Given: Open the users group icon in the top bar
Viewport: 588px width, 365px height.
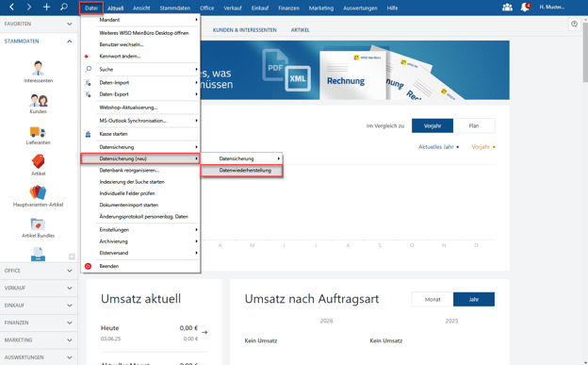Looking at the screenshot, I should [507, 8].
